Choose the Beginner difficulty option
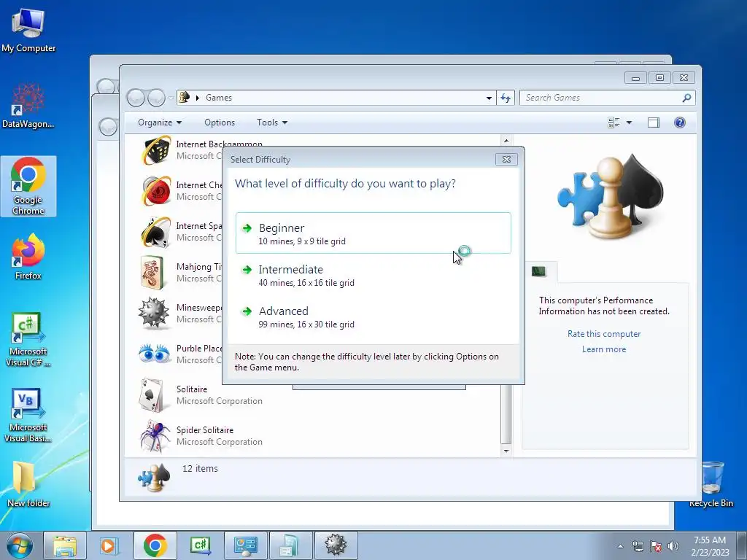 (373, 233)
